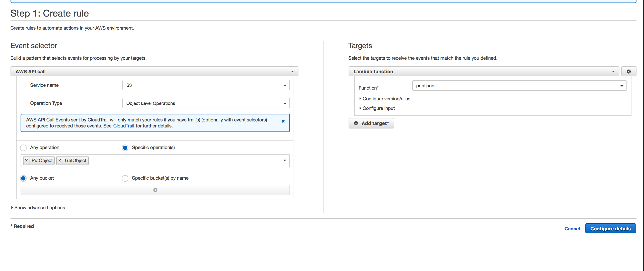
Task: Dismiss the CloudTrail information banner
Action: pyautogui.click(x=283, y=121)
